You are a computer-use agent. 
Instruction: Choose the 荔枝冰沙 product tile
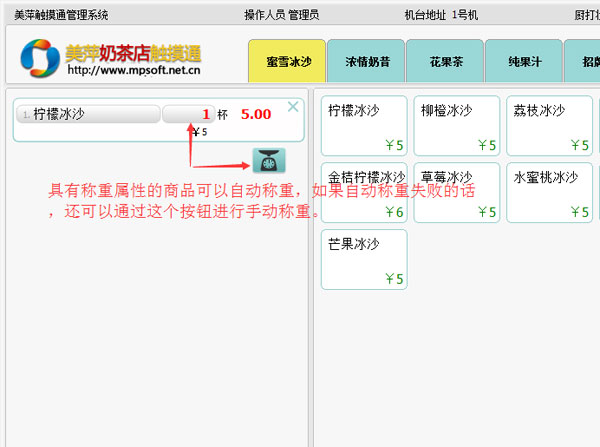[550, 126]
